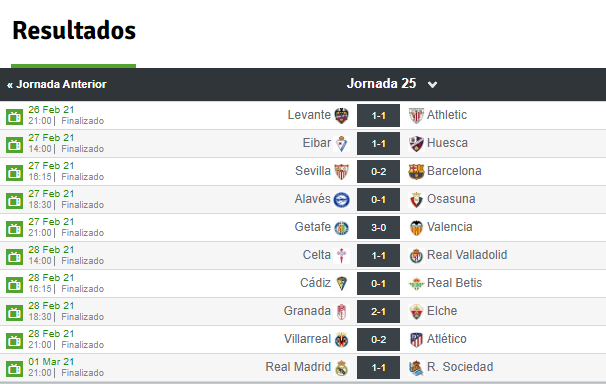Viewport: 606px width, 384px height.
Task: Open the 0-2 Sevilla Barcelona score
Action: (378, 172)
